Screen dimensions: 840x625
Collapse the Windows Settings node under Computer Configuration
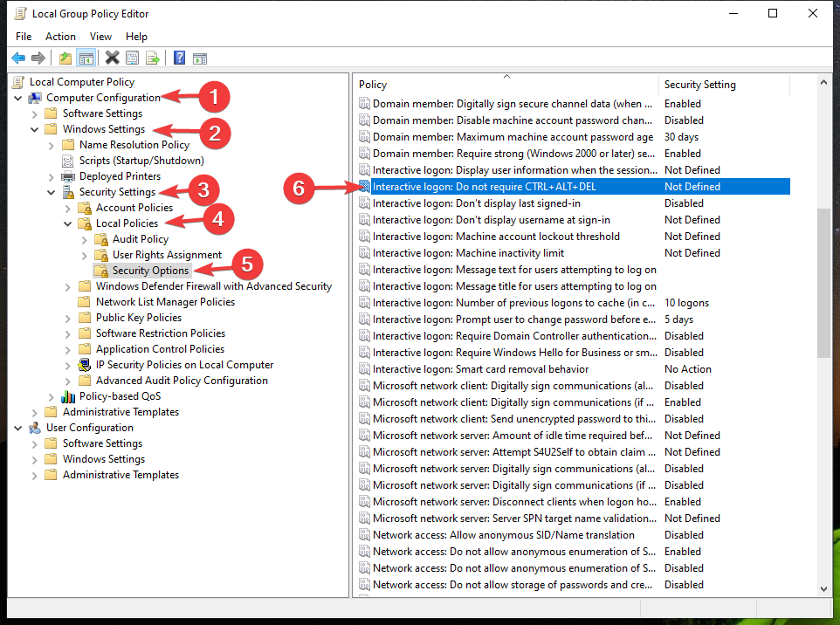(x=34, y=129)
